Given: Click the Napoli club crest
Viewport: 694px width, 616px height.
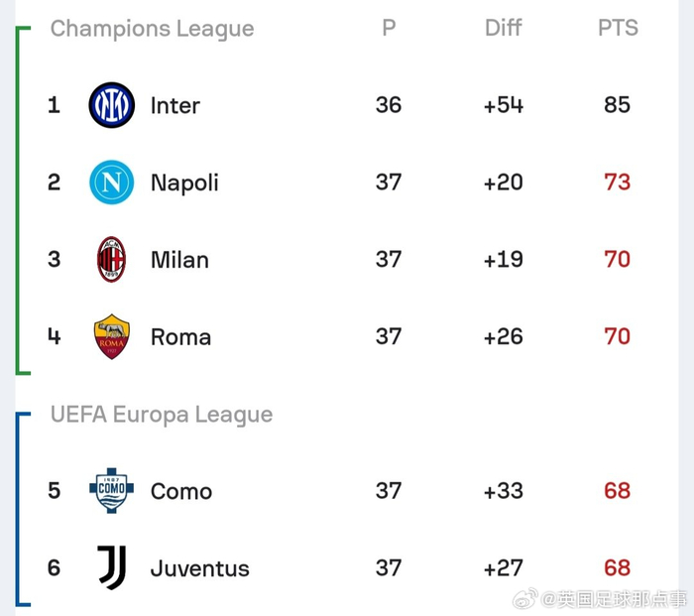Looking at the screenshot, I should pos(111,182).
